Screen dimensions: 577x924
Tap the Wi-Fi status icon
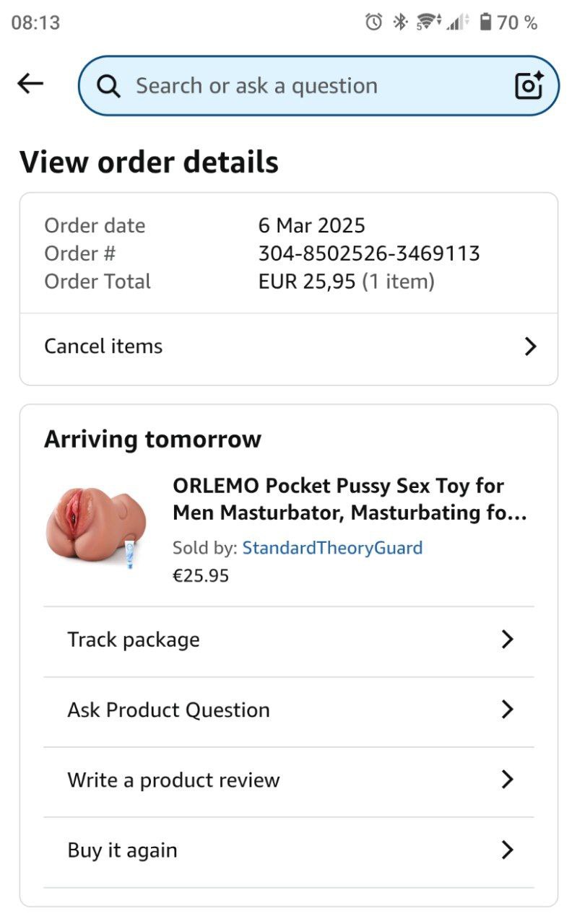(428, 22)
